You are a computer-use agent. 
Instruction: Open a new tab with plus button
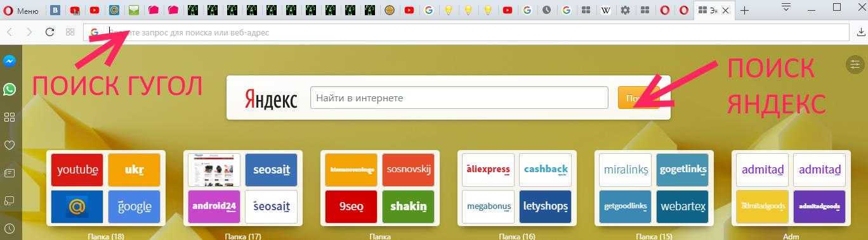click(745, 10)
